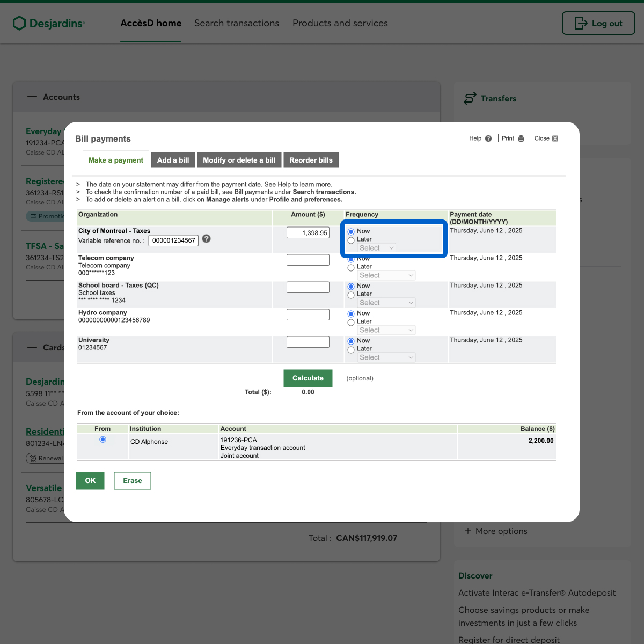Viewport: 644px width, 644px height.
Task: Open frequency Select dropdown for School board
Action: 386,303
